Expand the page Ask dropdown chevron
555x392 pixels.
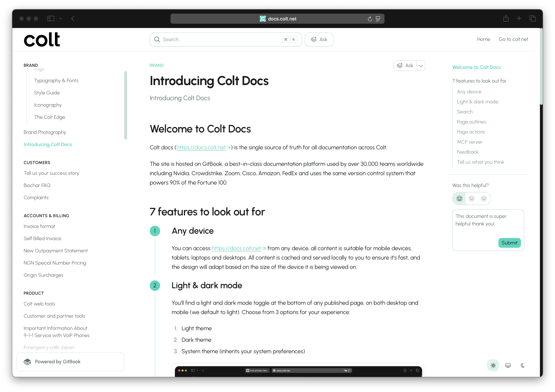(421, 66)
